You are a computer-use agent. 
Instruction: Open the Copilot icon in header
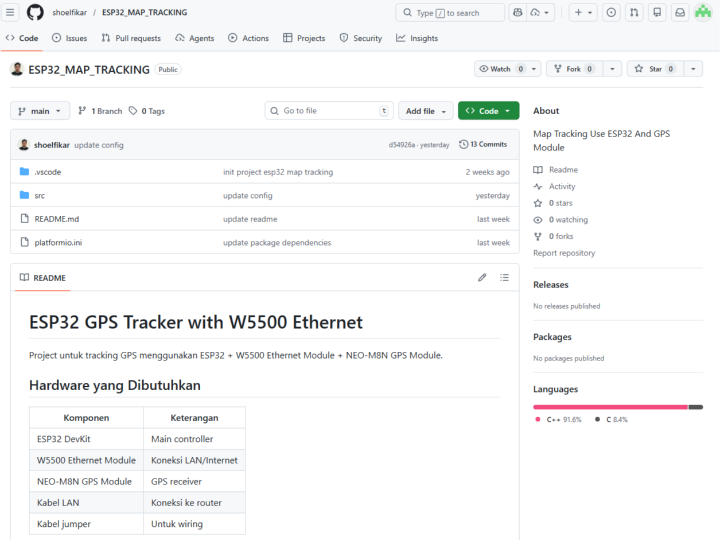pyautogui.click(x=518, y=12)
